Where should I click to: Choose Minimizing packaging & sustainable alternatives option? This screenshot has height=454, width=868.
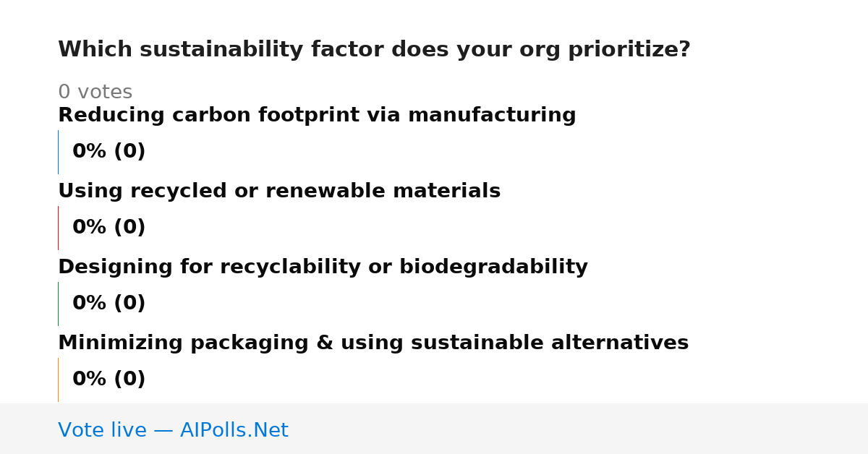373,343
